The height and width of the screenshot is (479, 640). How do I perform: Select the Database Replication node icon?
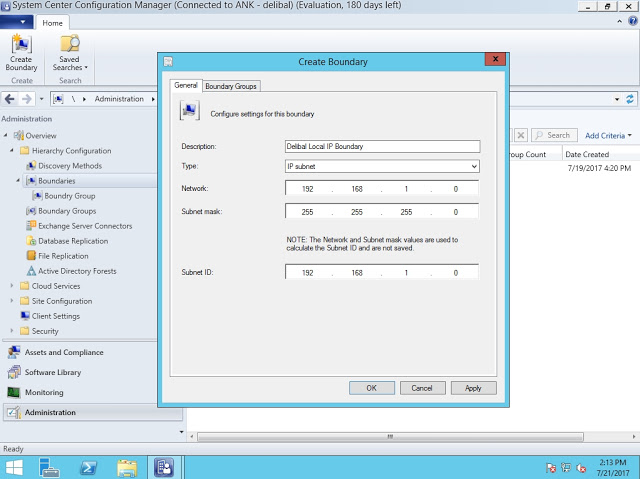click(x=29, y=241)
